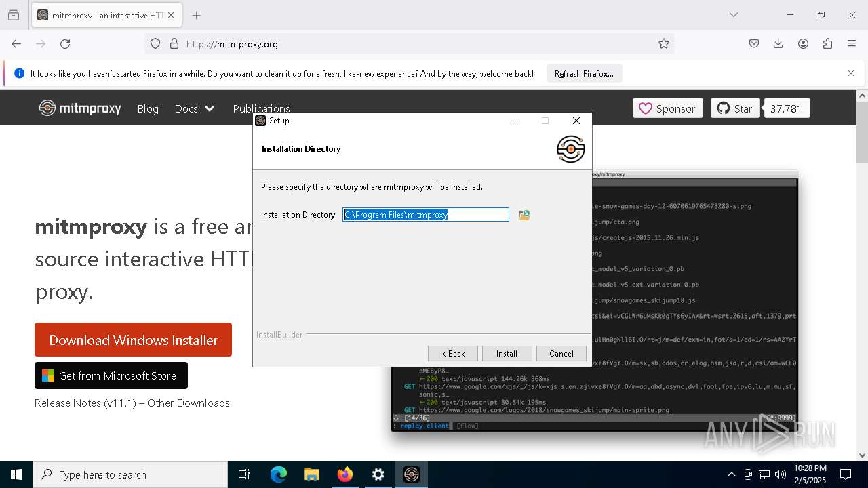
Task: Click the Sponsor button
Action: pyautogui.click(x=669, y=108)
